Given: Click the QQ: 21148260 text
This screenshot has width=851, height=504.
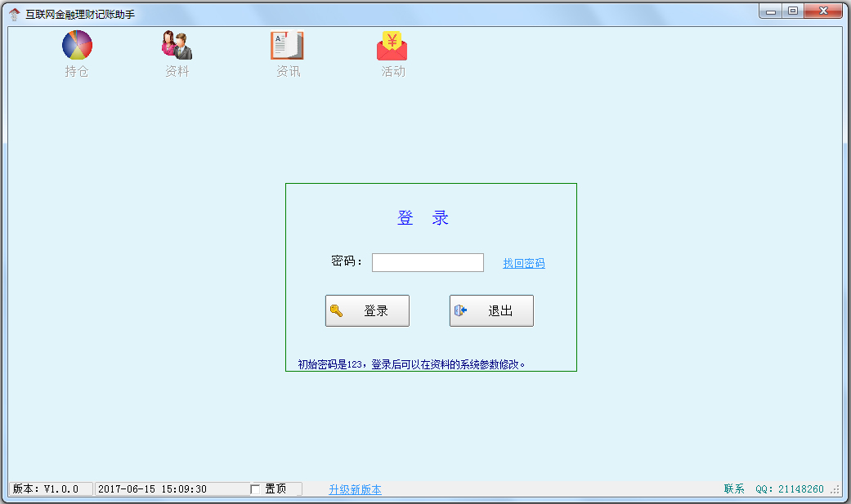Looking at the screenshot, I should point(790,488).
